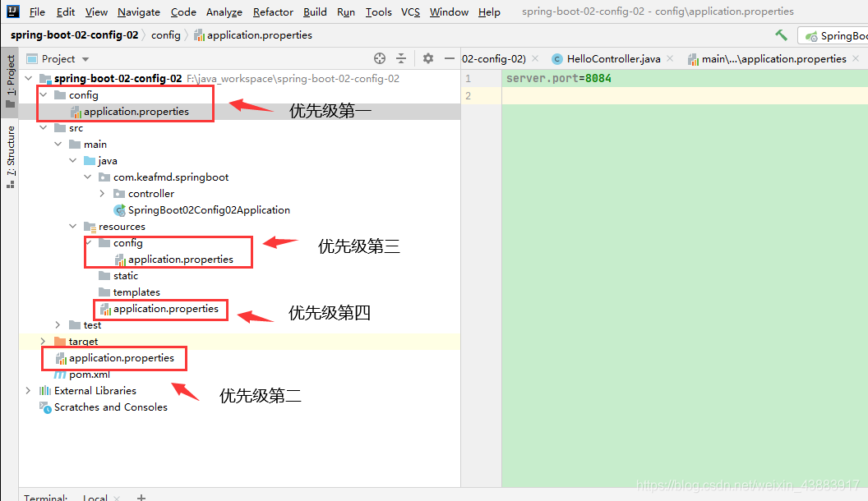Click the locate/select opened file crosshair icon
Image resolution: width=868 pixels, height=501 pixels.
click(x=379, y=58)
